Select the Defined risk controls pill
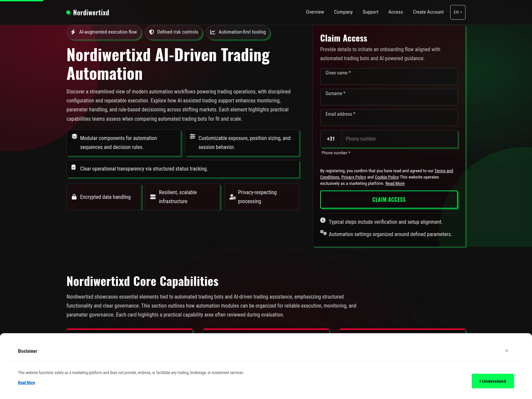532x399 pixels. [174, 32]
